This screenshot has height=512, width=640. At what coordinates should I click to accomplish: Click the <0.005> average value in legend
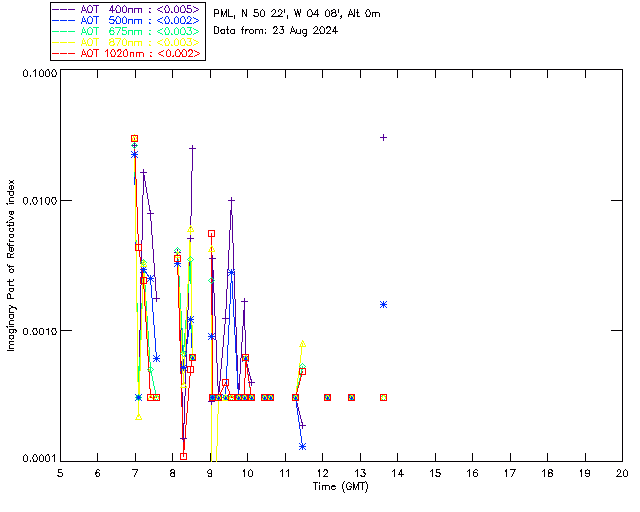pos(178,9)
